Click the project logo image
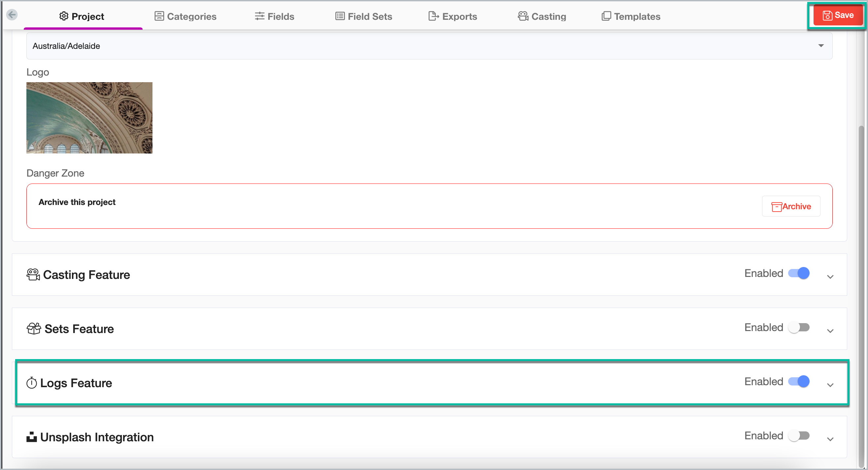Image resolution: width=868 pixels, height=470 pixels. (89, 117)
